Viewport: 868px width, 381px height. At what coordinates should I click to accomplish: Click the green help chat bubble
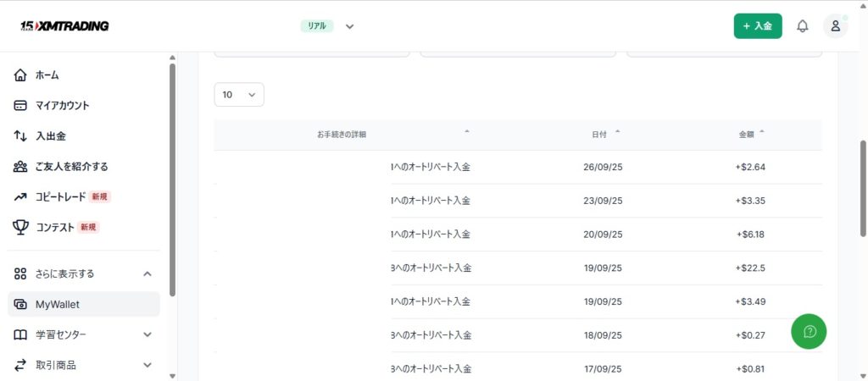(809, 331)
